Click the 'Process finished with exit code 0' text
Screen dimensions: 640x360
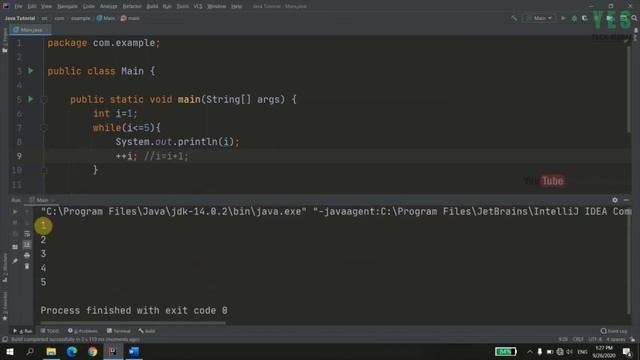coord(134,311)
